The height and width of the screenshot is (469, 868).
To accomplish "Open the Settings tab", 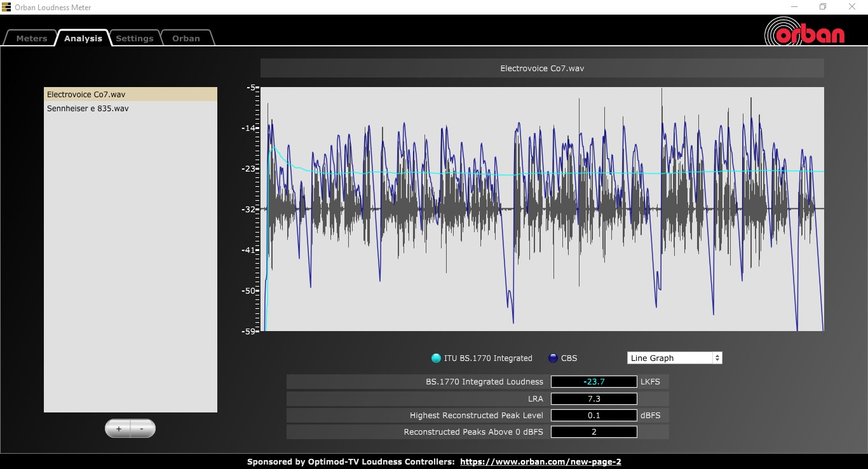I will pyautogui.click(x=134, y=38).
